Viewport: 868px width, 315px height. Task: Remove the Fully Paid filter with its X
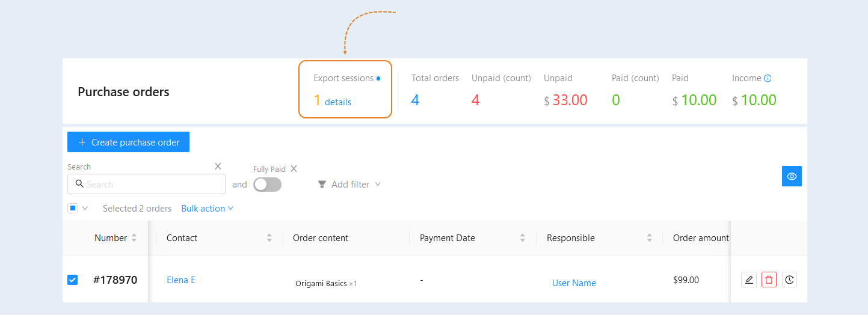point(294,169)
